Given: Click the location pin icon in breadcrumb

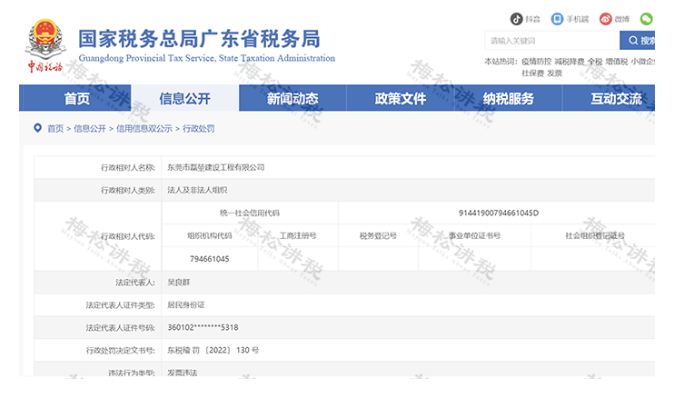Looking at the screenshot, I should point(38,128).
